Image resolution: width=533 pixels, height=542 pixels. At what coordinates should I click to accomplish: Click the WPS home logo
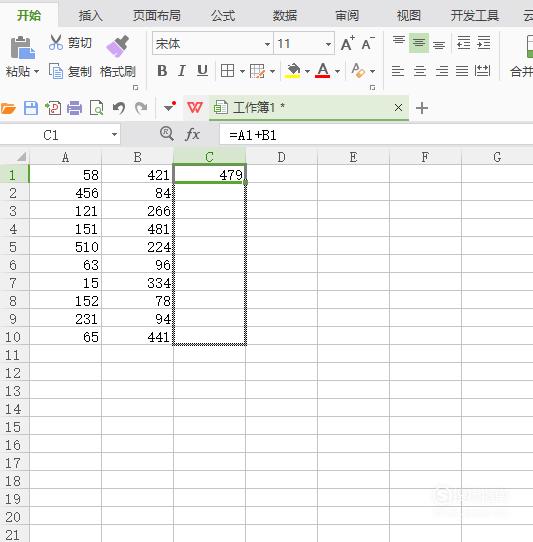(195, 108)
